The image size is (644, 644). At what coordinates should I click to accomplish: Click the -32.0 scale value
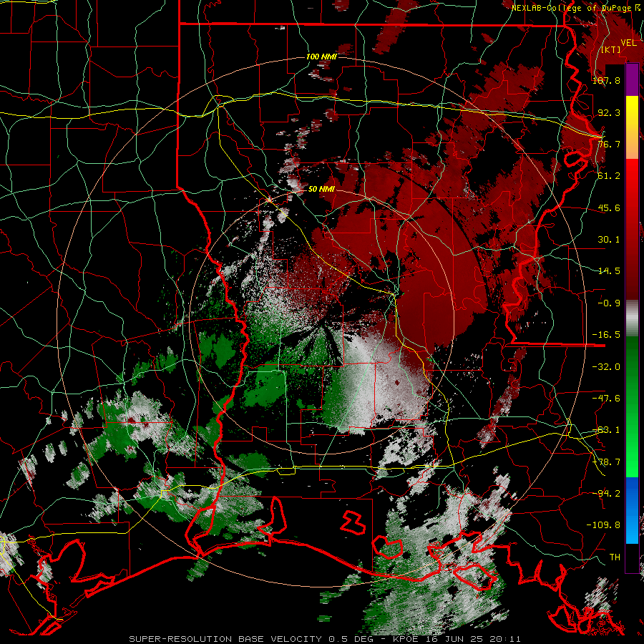point(606,367)
